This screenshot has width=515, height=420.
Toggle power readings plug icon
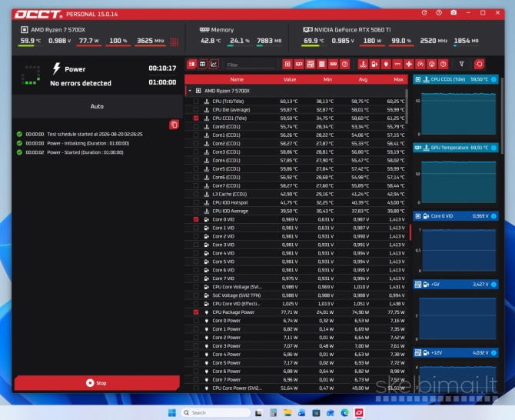point(386,64)
